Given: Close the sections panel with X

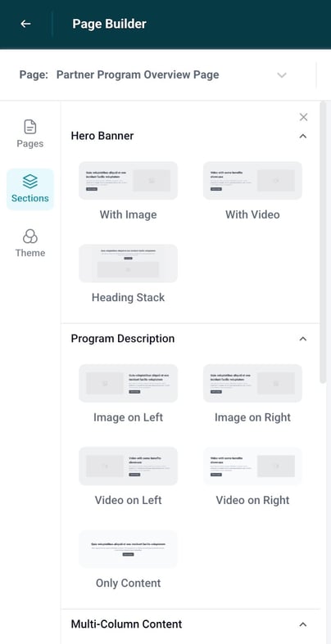Looking at the screenshot, I should [303, 117].
